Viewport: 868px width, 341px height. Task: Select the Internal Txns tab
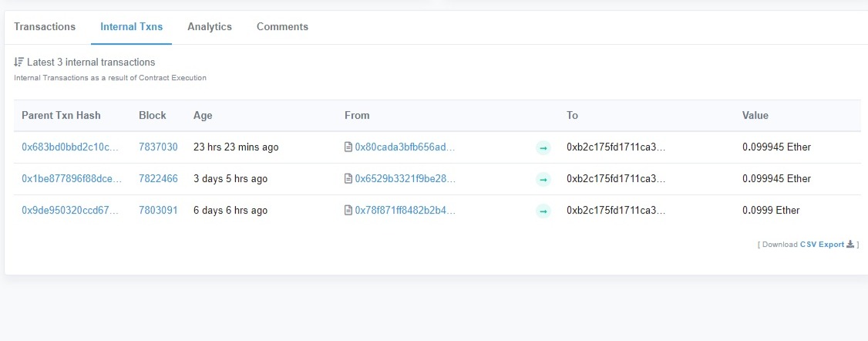(131, 26)
